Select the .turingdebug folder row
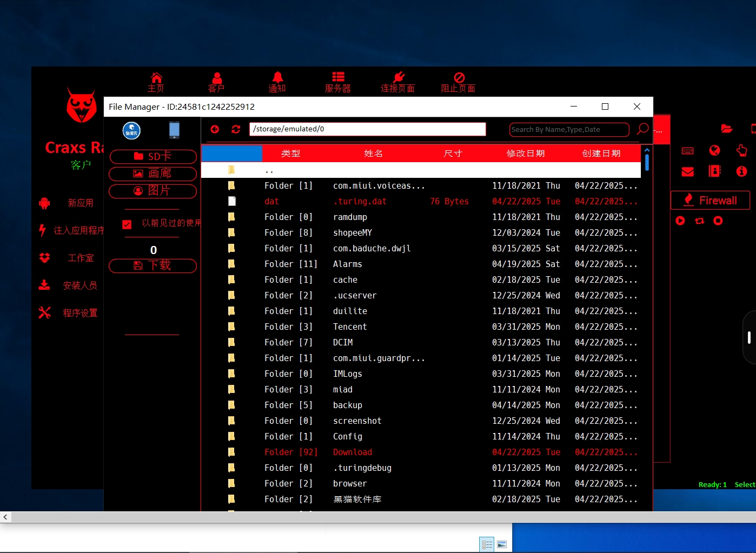The width and height of the screenshot is (756, 553). point(421,468)
